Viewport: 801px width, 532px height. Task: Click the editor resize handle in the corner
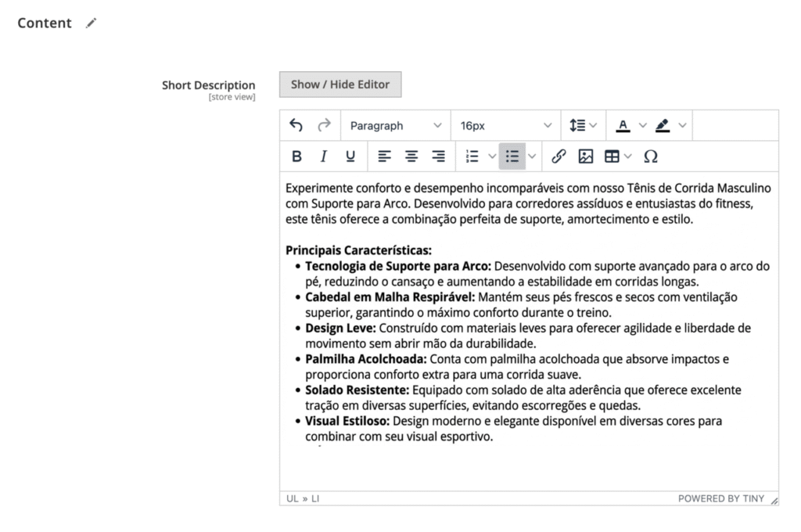point(774,501)
